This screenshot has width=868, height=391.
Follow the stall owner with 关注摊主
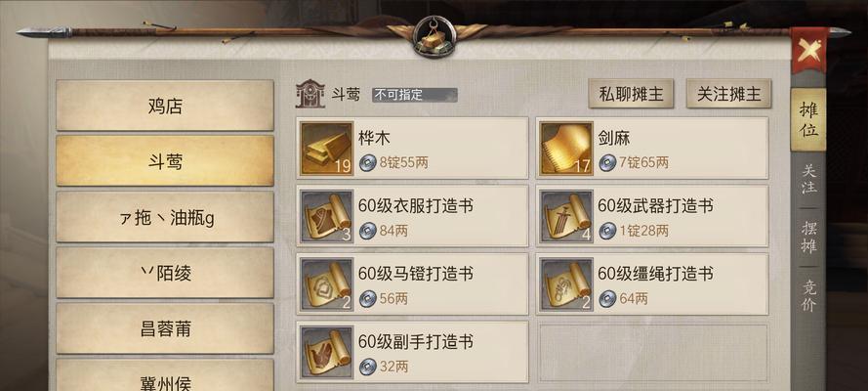[x=728, y=94]
